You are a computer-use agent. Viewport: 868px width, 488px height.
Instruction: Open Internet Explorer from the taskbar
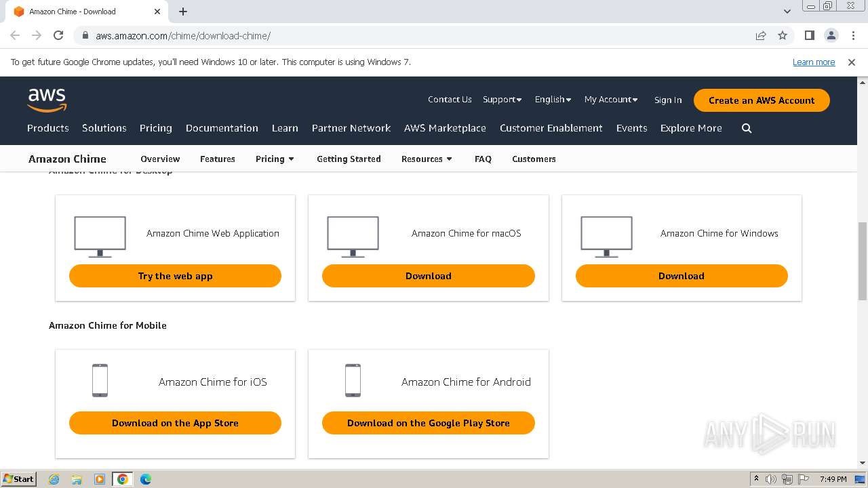[x=54, y=479]
